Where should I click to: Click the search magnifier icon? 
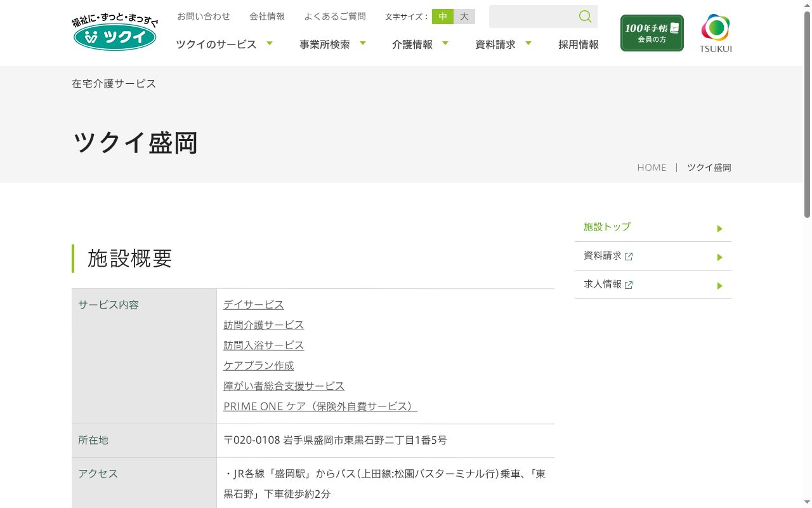pos(585,17)
